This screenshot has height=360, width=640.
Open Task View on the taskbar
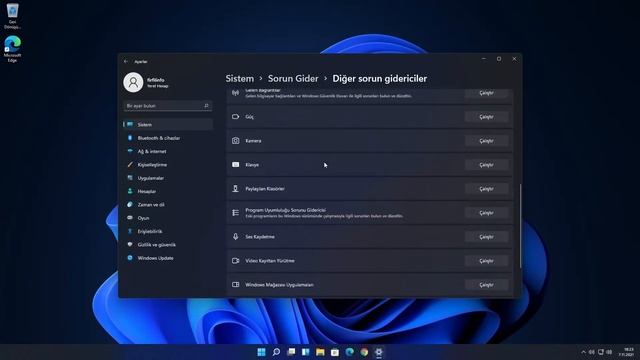click(291, 352)
